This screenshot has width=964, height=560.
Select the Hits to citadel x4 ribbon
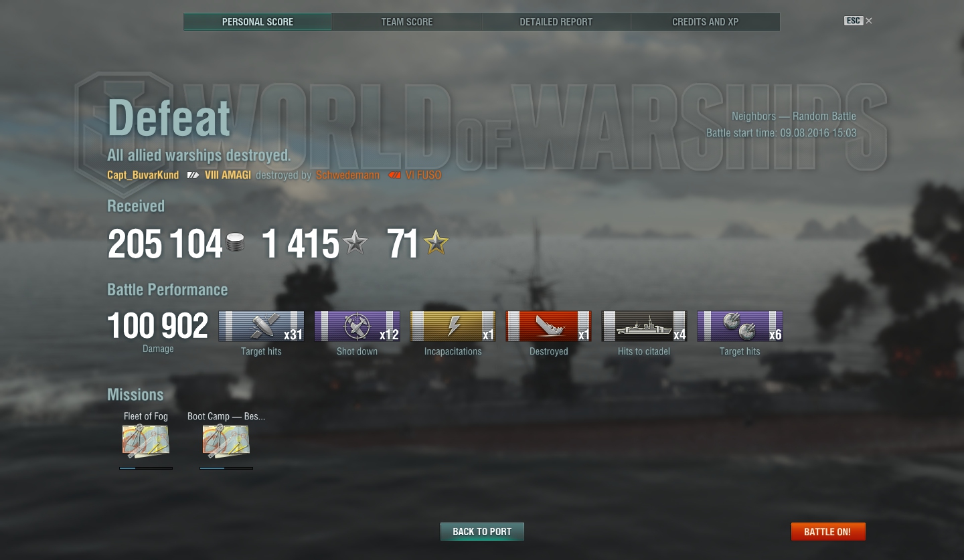point(644,326)
